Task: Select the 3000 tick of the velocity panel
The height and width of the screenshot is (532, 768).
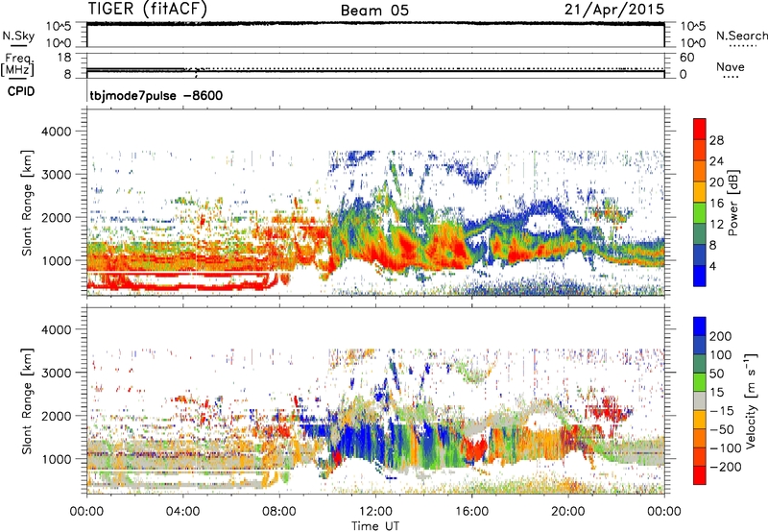Action: 57,373
